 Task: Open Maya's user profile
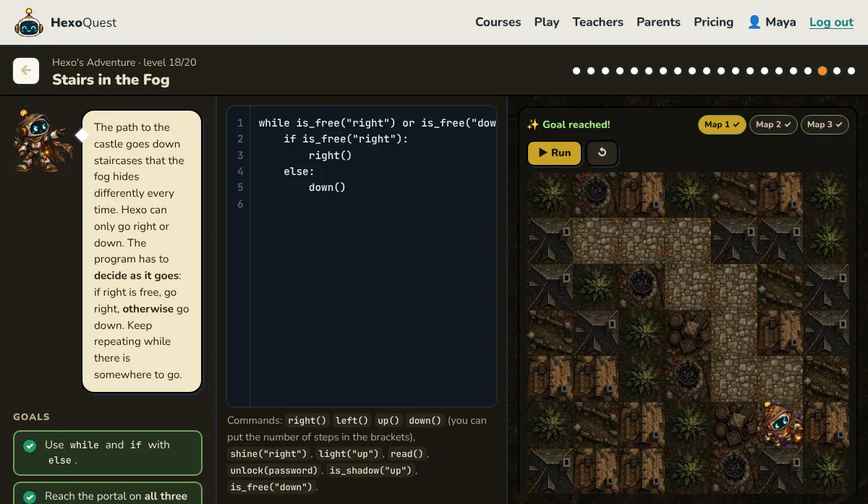coord(772,22)
